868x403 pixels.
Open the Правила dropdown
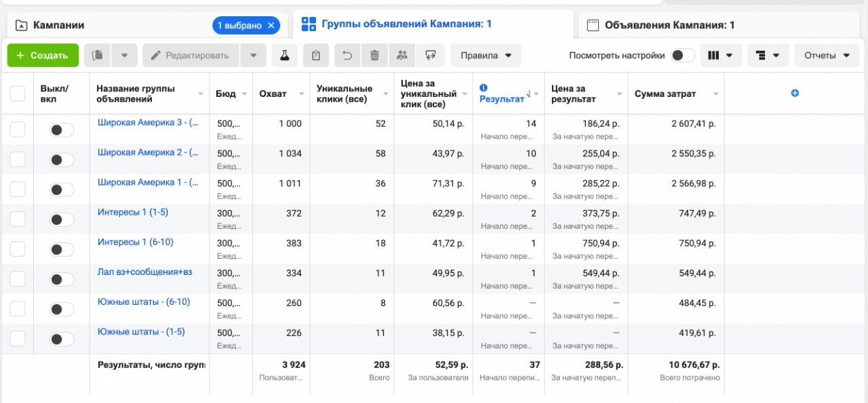tap(486, 56)
